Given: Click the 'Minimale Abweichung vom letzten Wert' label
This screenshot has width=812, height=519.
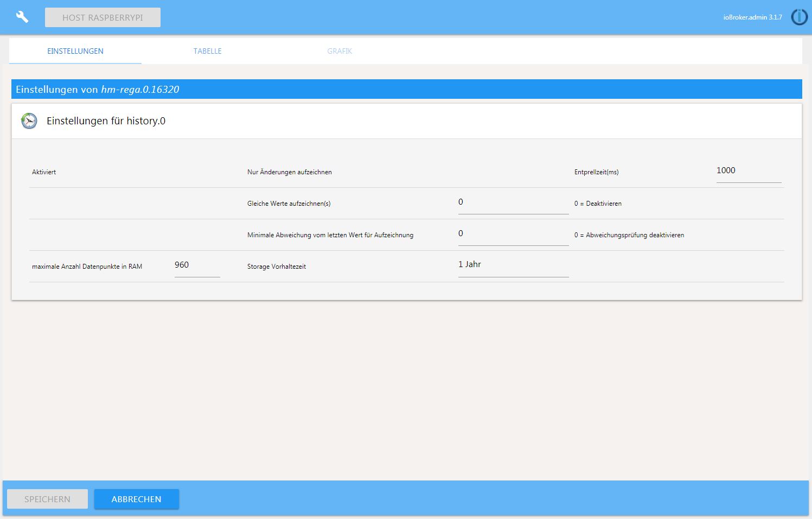Looking at the screenshot, I should [x=330, y=235].
